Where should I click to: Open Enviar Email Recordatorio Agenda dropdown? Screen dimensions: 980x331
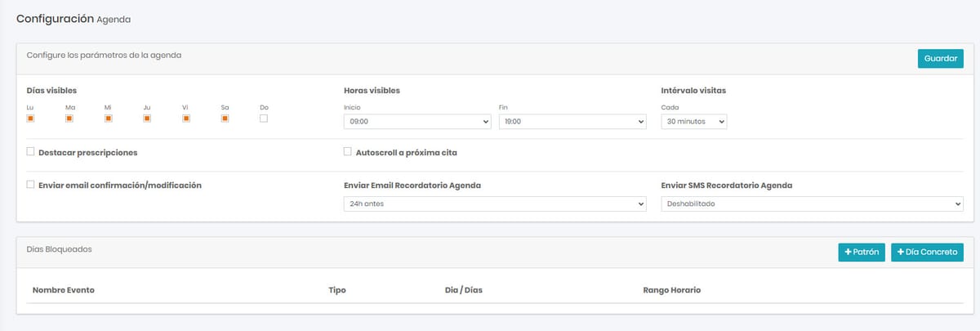point(495,204)
